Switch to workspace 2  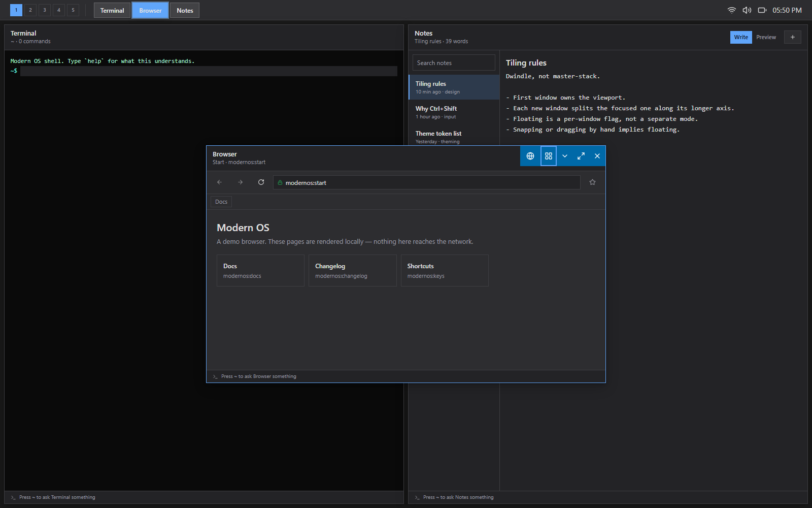point(30,10)
